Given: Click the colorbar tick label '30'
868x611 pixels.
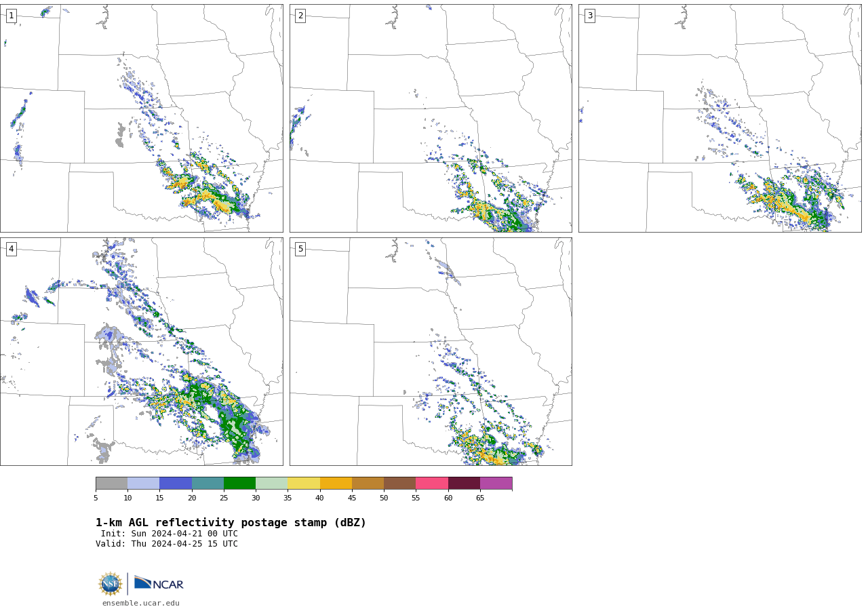Looking at the screenshot, I should click(256, 498).
